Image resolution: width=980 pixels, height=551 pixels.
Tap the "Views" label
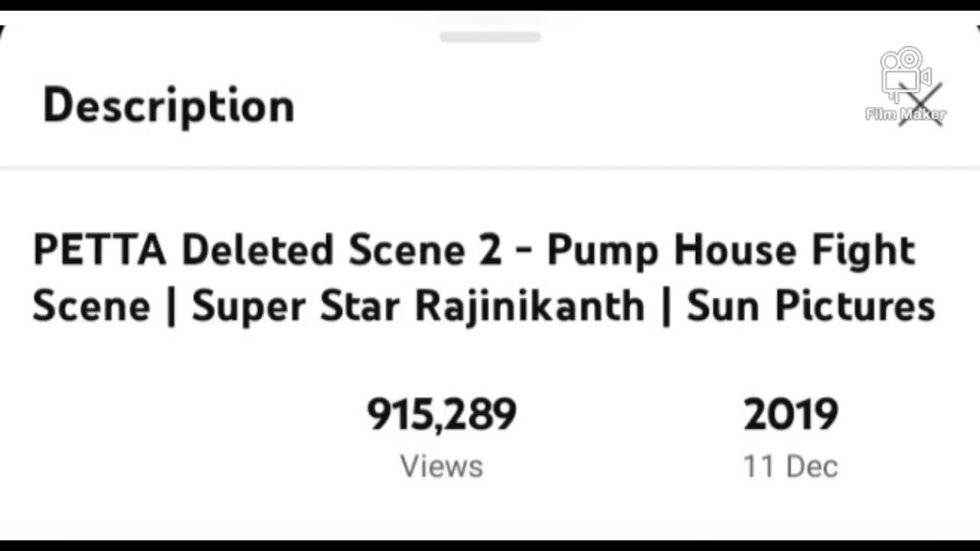(x=442, y=466)
